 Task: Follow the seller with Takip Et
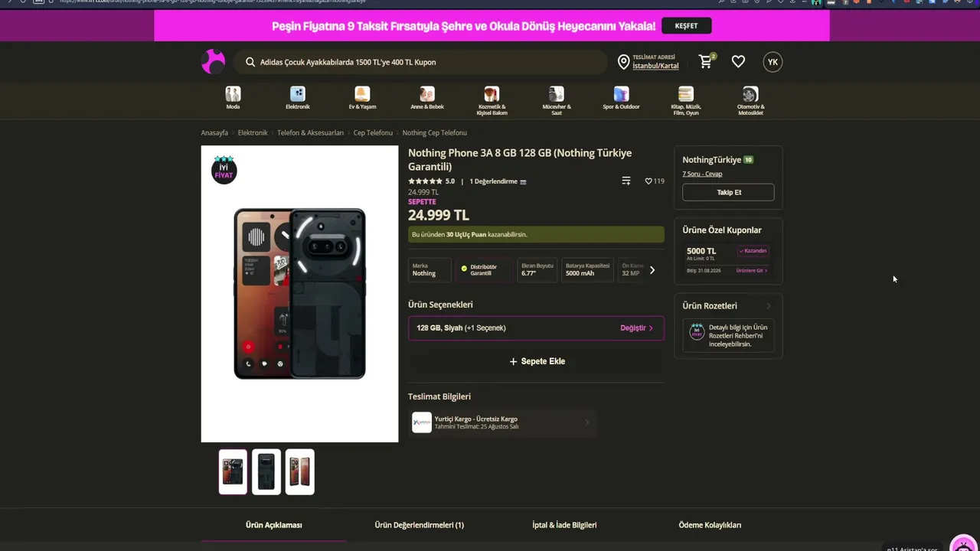click(728, 192)
